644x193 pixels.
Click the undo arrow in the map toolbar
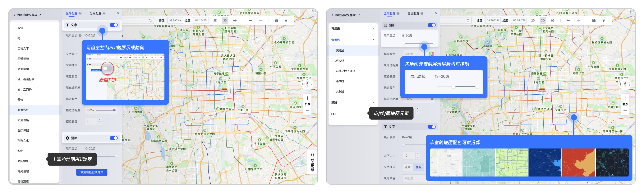(x=250, y=20)
